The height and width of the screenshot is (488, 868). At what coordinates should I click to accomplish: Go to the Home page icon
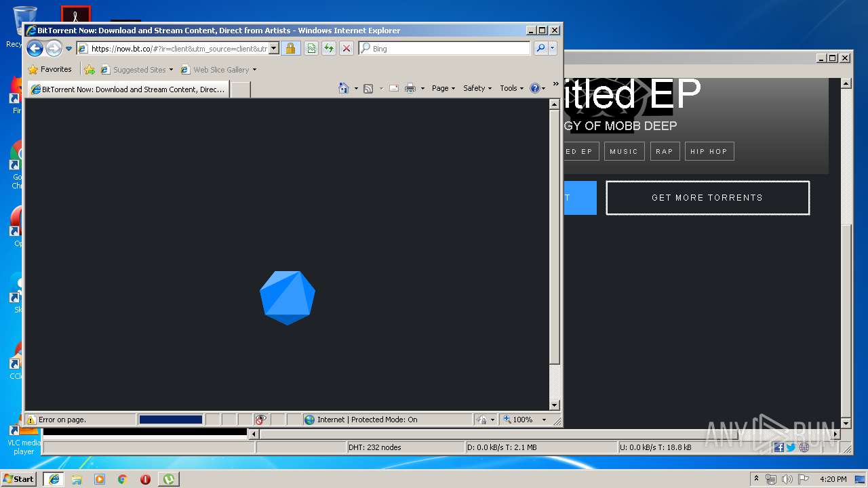[x=344, y=88]
